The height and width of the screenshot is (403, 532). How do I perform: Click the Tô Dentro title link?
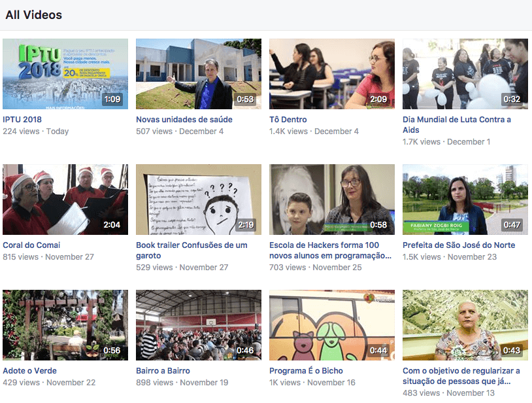click(288, 120)
